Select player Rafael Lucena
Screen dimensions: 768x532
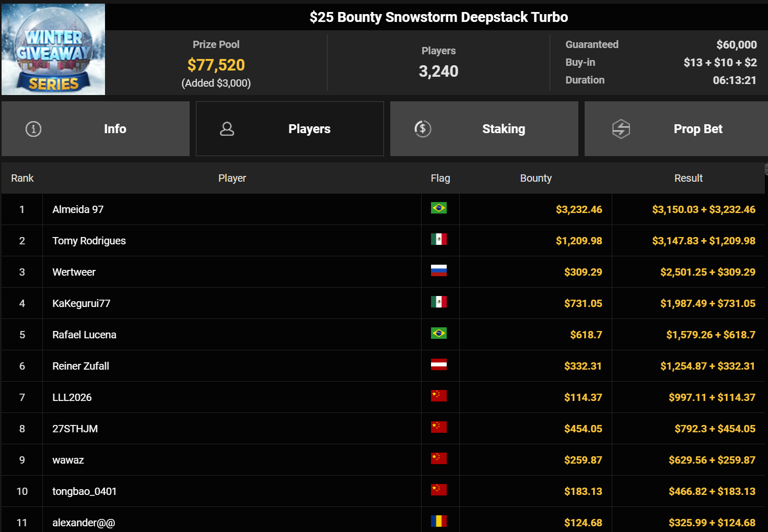pyautogui.click(x=85, y=335)
